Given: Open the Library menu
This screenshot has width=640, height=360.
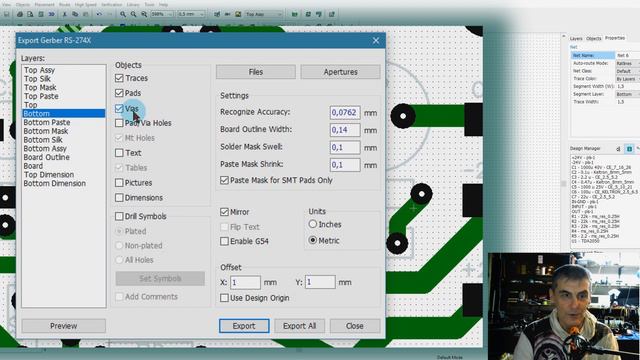Looking at the screenshot, I should click(133, 4).
